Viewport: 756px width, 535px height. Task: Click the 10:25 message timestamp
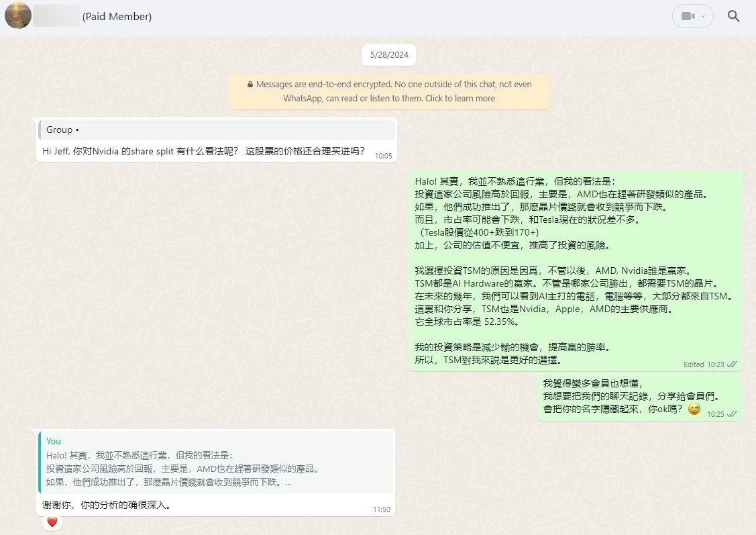716,414
